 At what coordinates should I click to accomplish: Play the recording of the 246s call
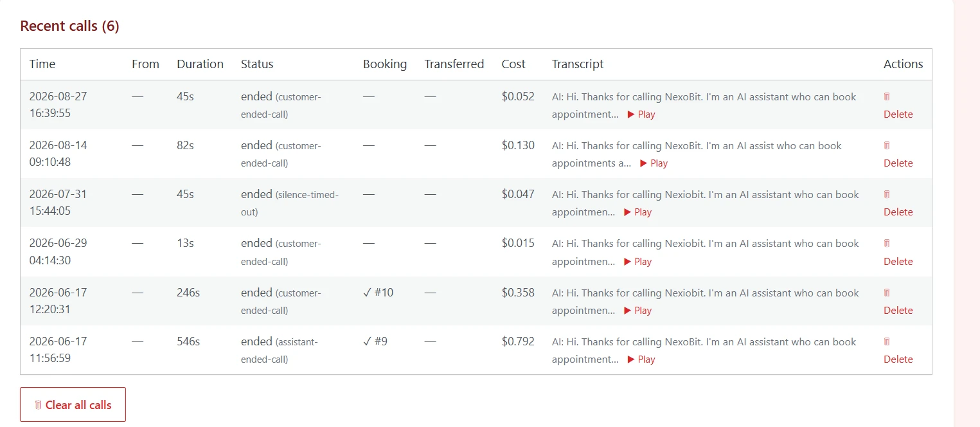click(637, 311)
